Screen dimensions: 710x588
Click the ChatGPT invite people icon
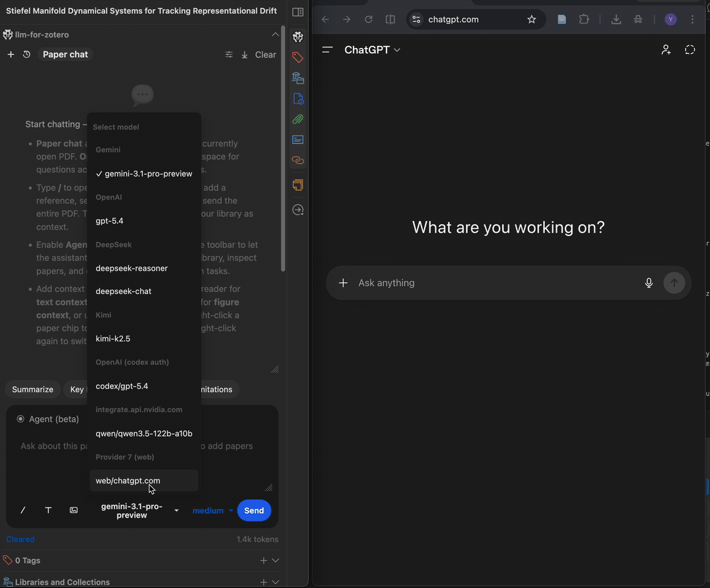tap(666, 50)
